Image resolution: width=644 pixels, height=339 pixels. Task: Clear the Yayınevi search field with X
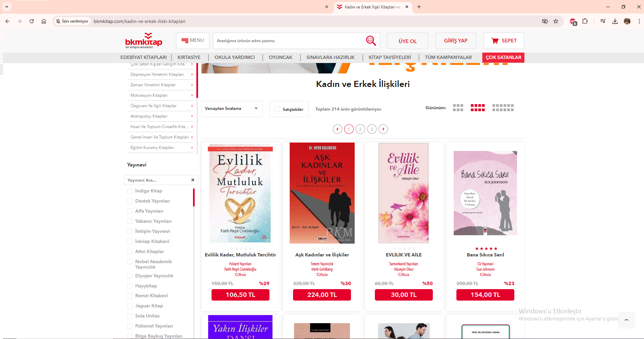click(x=193, y=180)
